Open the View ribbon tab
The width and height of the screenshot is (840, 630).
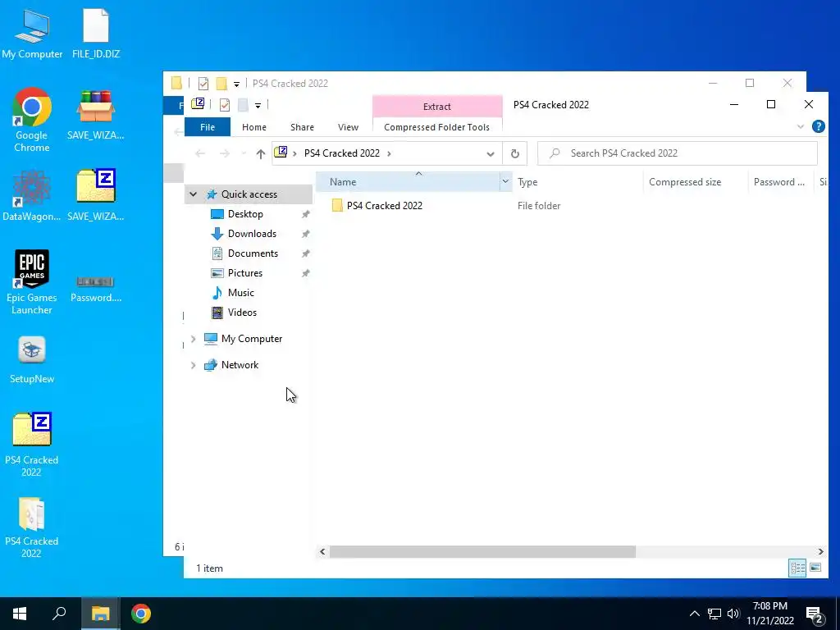(x=348, y=127)
